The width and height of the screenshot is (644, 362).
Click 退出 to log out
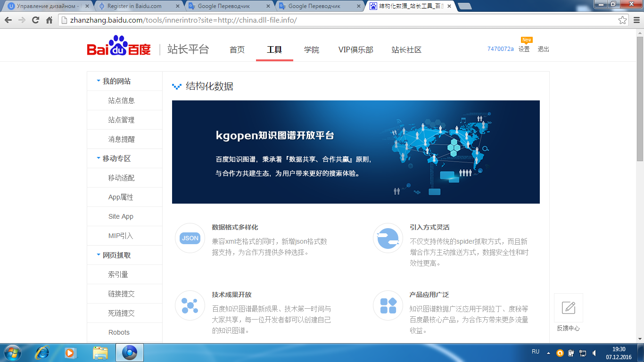click(x=544, y=49)
